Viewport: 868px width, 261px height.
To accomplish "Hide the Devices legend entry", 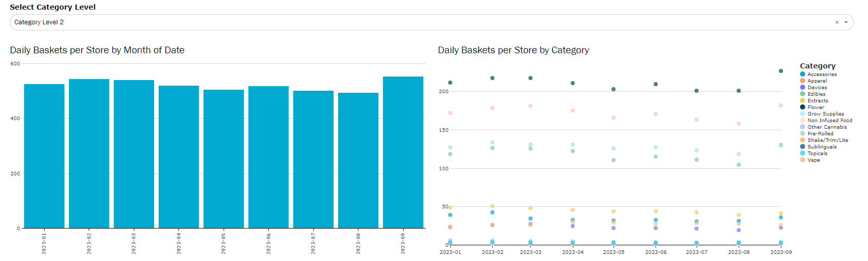I will tap(817, 88).
